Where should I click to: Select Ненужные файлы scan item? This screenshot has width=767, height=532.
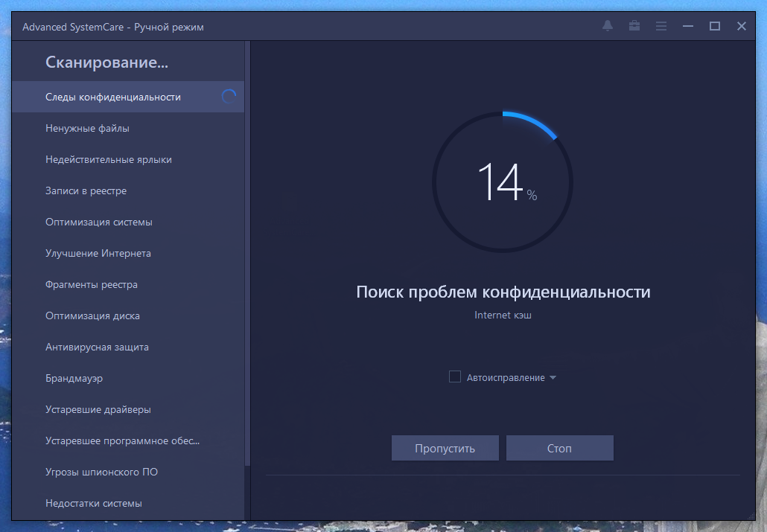pos(87,128)
